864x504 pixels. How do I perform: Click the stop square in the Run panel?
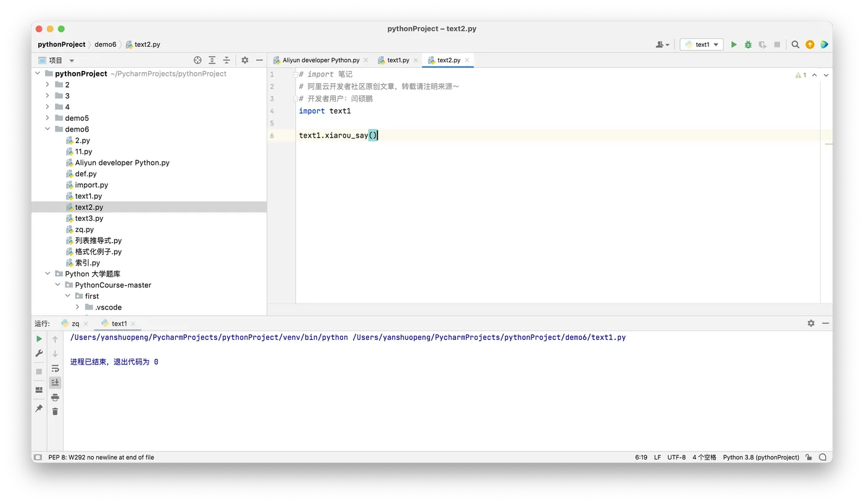(x=39, y=371)
